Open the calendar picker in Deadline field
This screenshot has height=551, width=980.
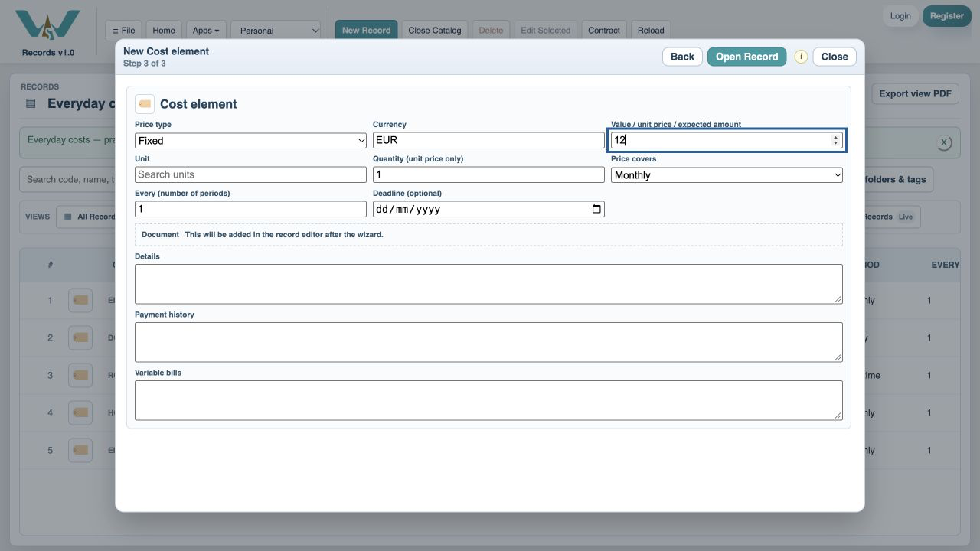click(596, 209)
